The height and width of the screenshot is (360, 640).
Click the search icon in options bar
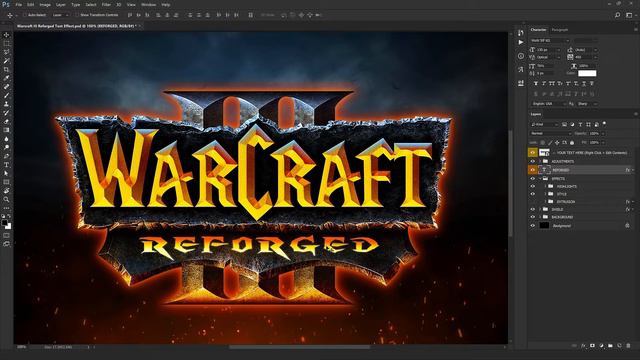618,15
